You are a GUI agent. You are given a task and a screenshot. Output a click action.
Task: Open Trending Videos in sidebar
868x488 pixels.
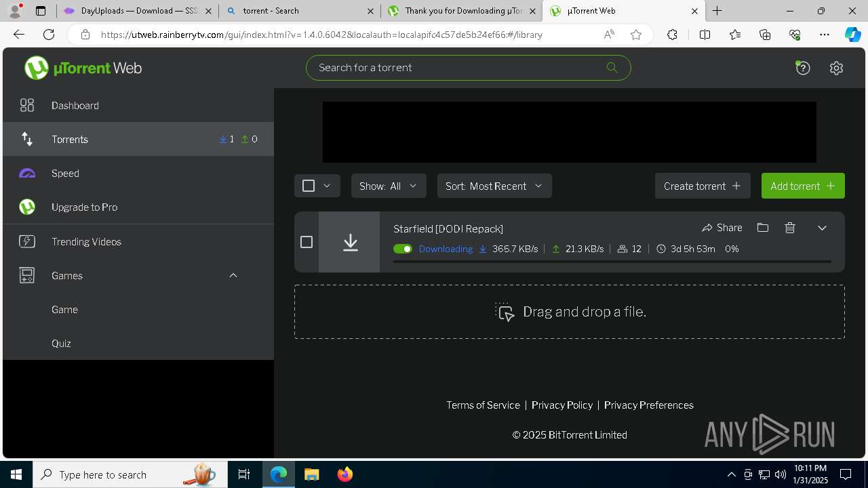tap(138, 241)
